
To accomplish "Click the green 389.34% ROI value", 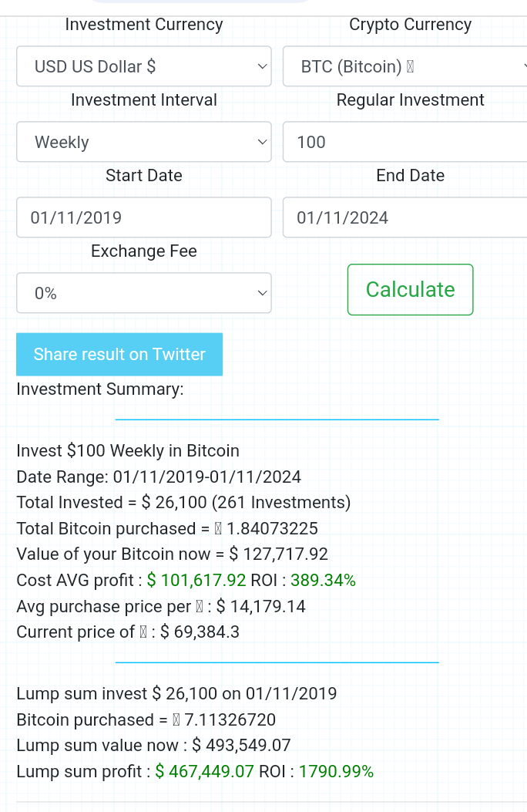I will click(x=324, y=580).
